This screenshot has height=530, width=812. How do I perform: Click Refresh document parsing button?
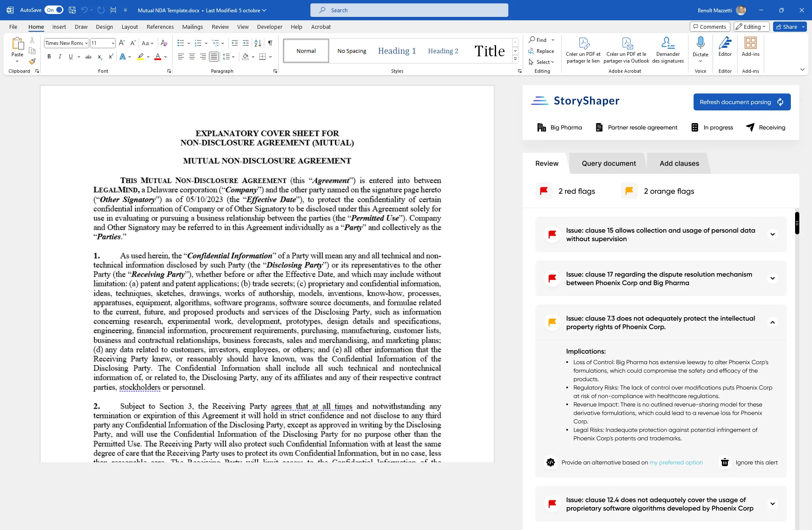point(742,102)
